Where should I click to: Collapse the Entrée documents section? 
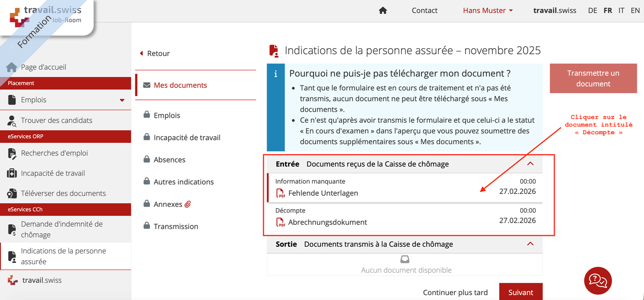click(x=530, y=164)
